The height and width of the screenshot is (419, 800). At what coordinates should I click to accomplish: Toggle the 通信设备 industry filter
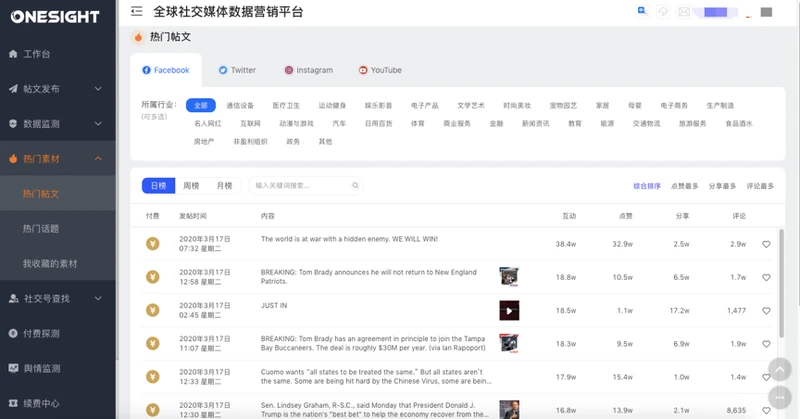[240, 105]
